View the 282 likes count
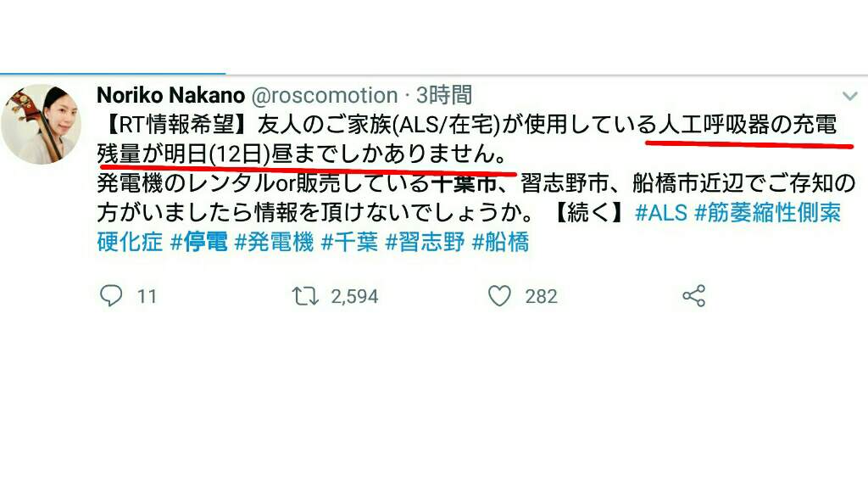This screenshot has width=868, height=487. pyautogui.click(x=541, y=296)
